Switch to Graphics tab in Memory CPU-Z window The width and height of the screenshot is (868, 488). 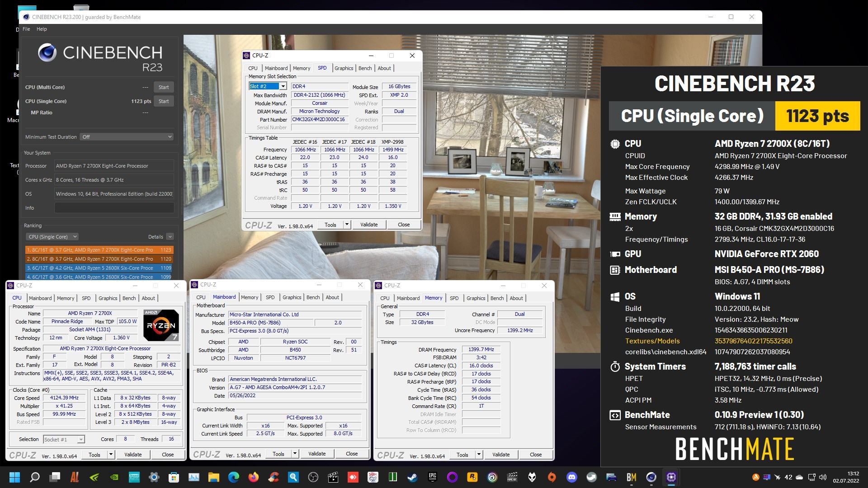tap(476, 298)
